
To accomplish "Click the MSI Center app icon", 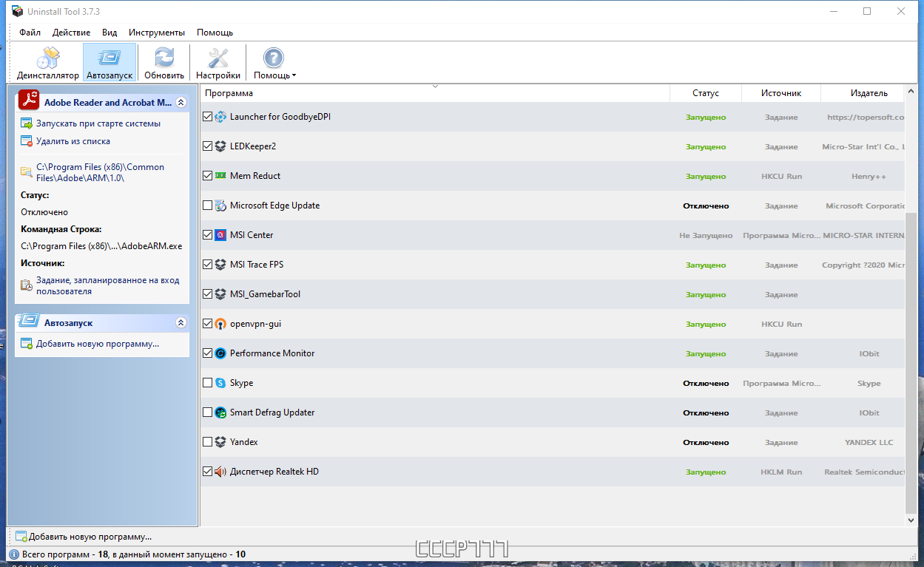I will tap(220, 235).
